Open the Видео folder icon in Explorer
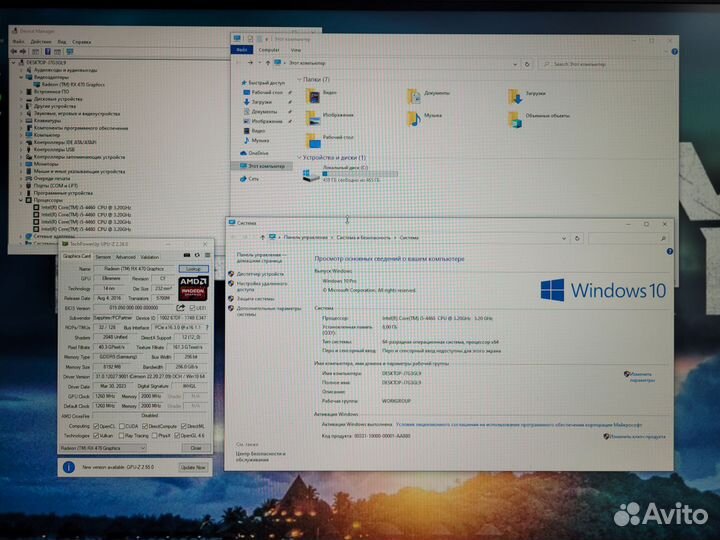 point(313,96)
